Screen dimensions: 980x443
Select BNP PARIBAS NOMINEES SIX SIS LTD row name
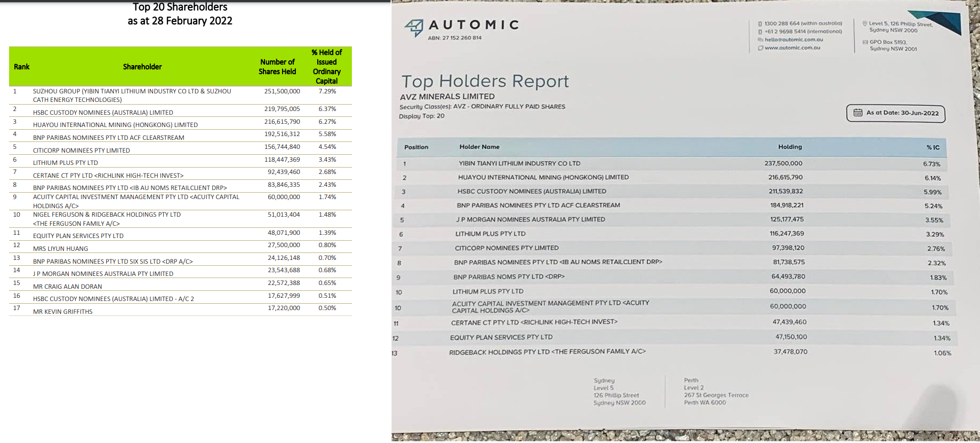click(113, 262)
